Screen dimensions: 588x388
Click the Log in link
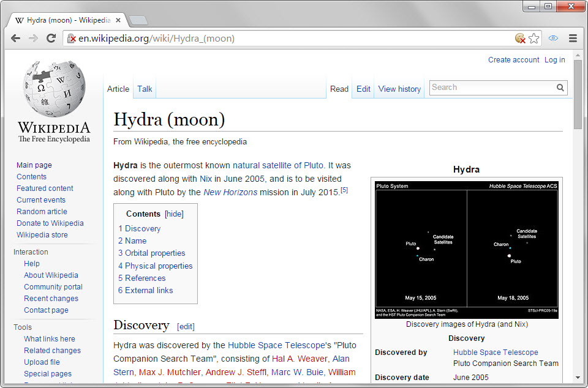555,60
